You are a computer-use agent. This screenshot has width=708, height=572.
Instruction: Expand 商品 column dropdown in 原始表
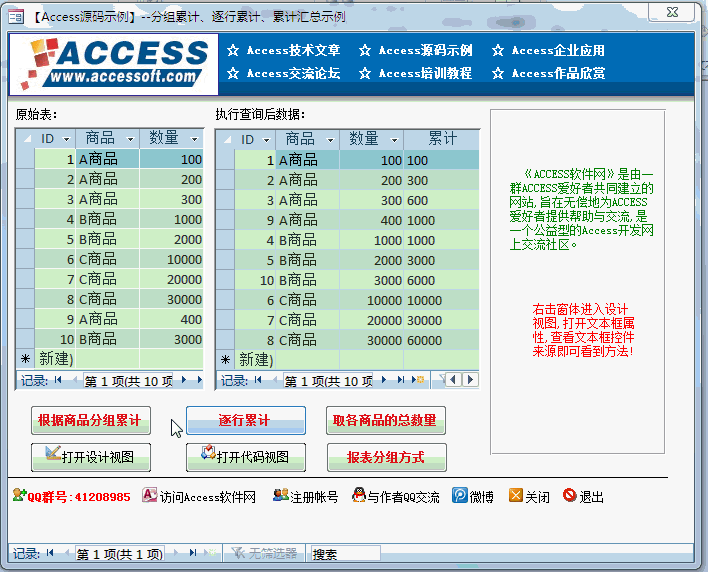130,139
